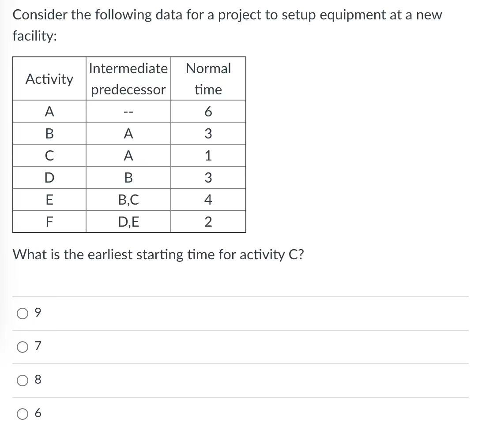Select Activity C row in the table
The height and width of the screenshot is (448, 482).
pyautogui.click(x=49, y=155)
